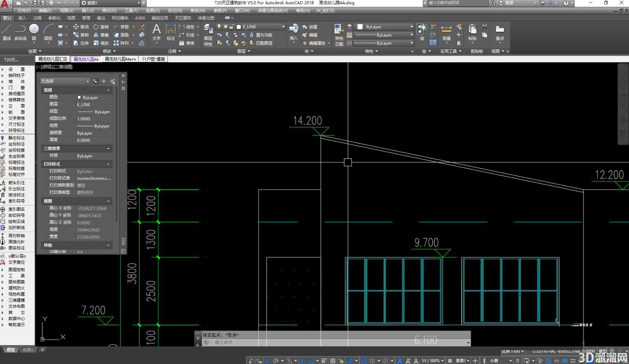
Task: Click the object color wheel icon
Action: (349, 27)
